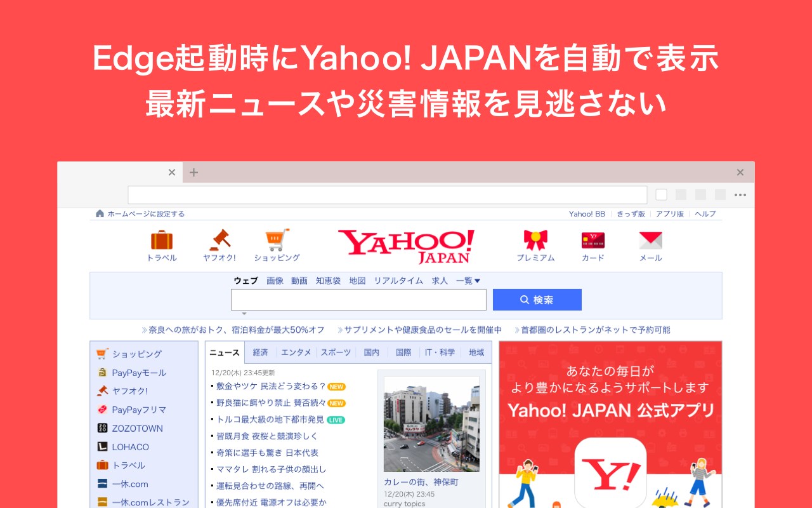Click the ZOZOTOWN sidebar icon
This screenshot has width=812, height=508.
point(102,428)
